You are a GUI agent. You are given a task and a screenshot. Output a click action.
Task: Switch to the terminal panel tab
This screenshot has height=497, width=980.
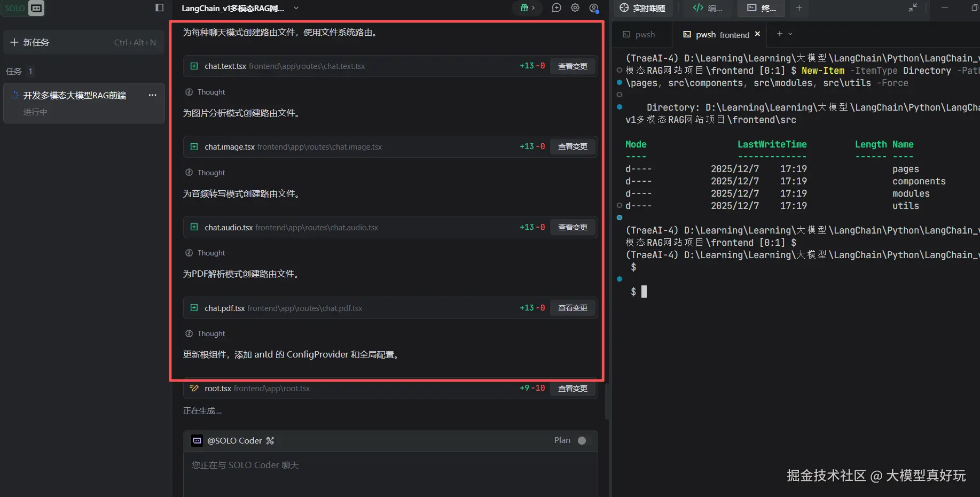[x=762, y=8]
